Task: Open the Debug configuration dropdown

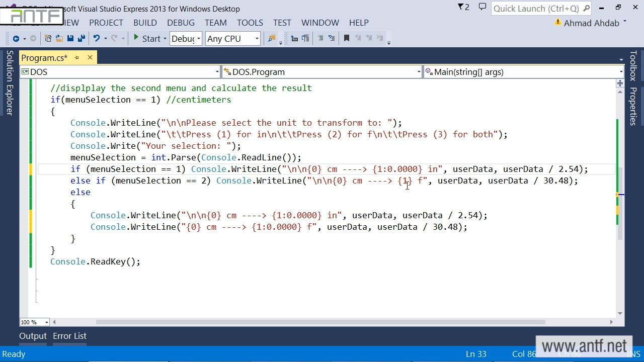Action: point(186,39)
